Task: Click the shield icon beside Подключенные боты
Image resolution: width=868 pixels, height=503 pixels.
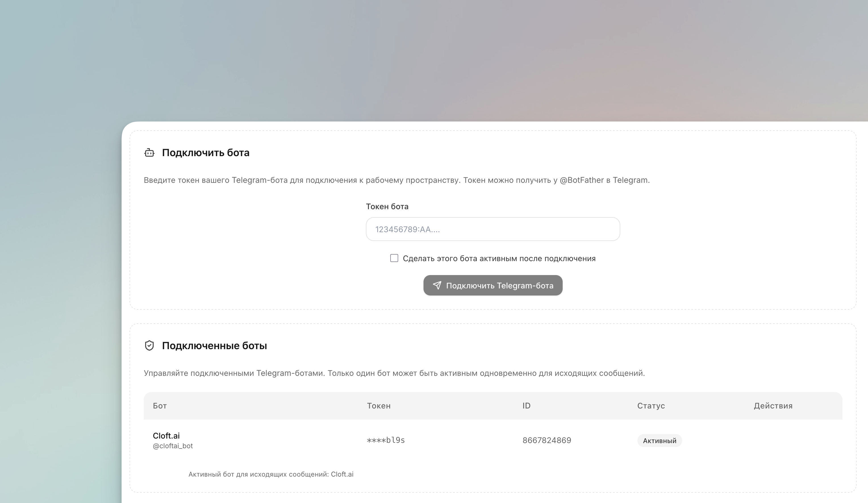Action: (x=149, y=345)
